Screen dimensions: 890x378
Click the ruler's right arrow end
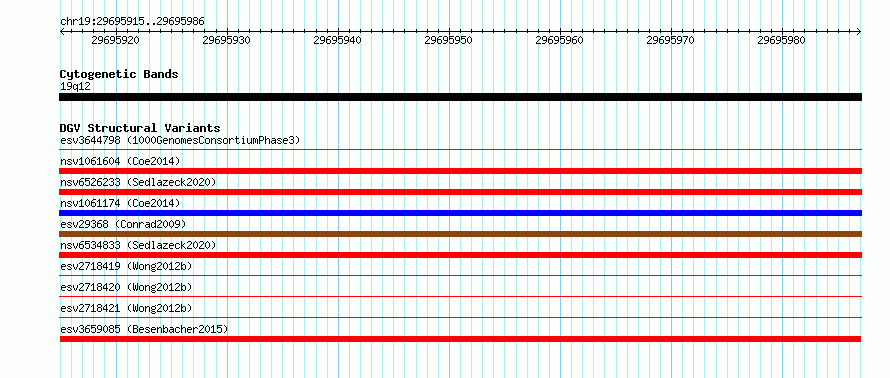coord(859,31)
